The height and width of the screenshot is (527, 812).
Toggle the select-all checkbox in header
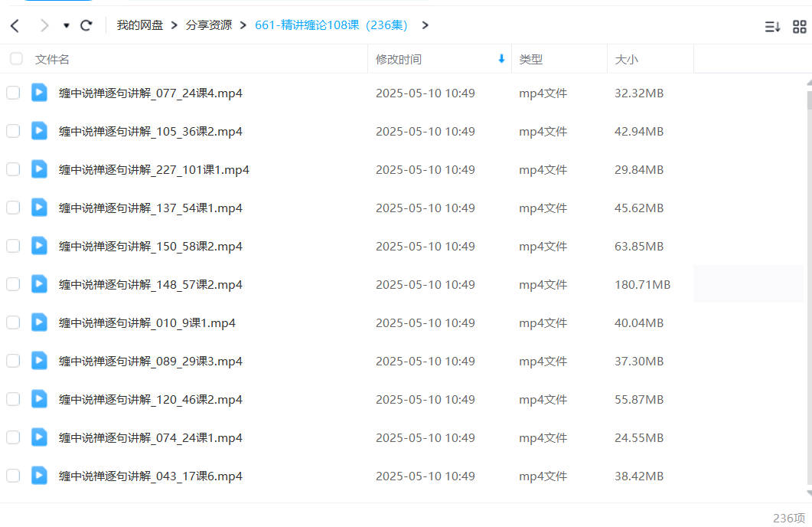[x=17, y=58]
